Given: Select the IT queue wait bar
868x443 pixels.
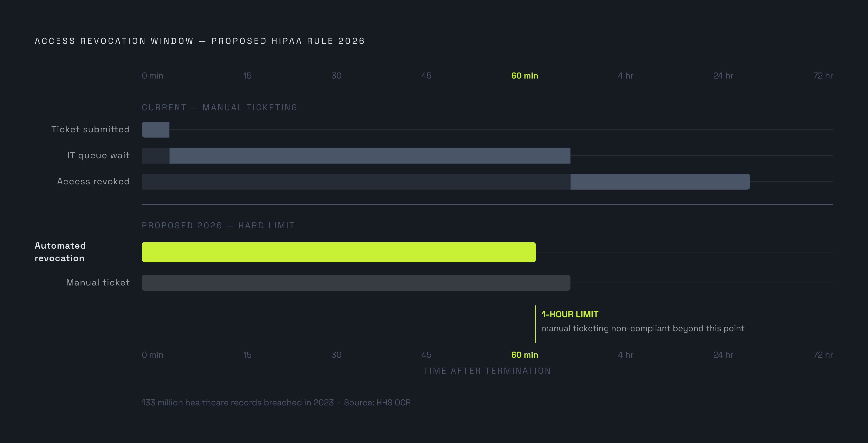Looking at the screenshot, I should pyautogui.click(x=370, y=156).
